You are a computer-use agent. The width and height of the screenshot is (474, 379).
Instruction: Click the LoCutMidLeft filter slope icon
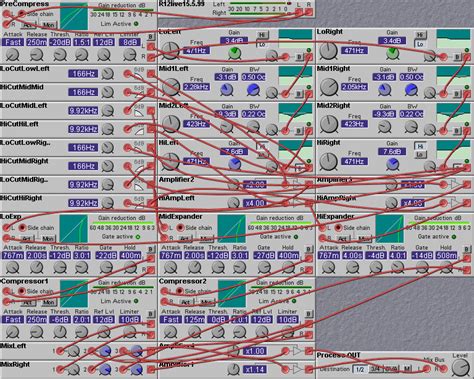point(139,113)
